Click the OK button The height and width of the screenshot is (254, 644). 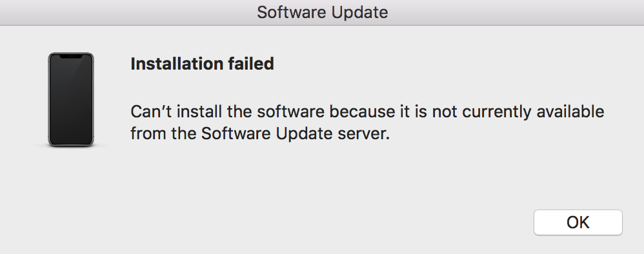[578, 222]
